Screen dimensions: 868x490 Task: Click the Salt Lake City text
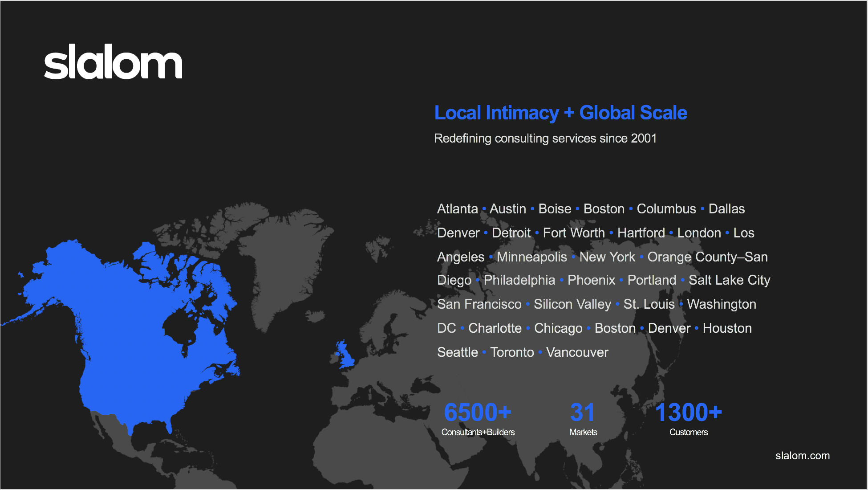(x=729, y=280)
